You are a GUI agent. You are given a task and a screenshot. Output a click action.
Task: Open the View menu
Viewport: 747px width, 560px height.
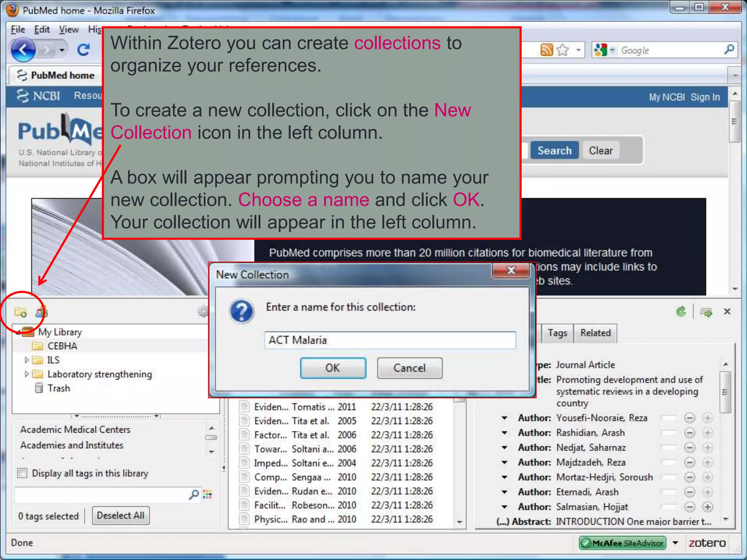[x=69, y=30]
